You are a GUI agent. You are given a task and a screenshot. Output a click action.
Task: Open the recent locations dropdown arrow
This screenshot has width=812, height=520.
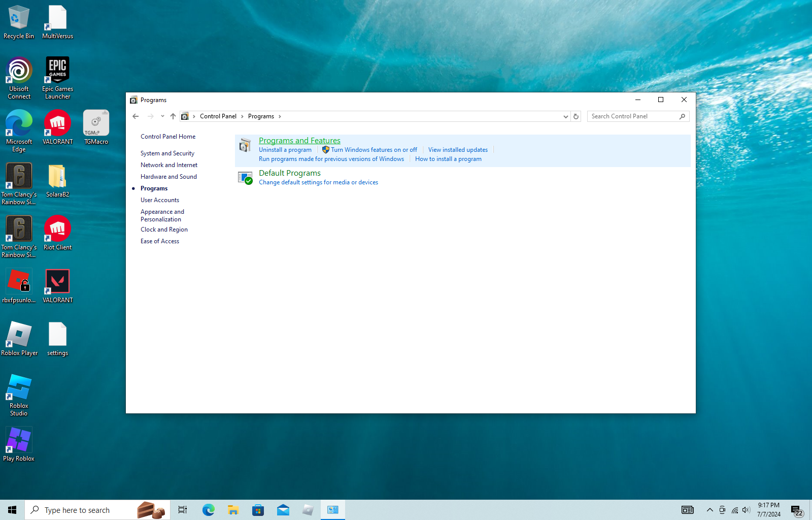click(x=162, y=116)
